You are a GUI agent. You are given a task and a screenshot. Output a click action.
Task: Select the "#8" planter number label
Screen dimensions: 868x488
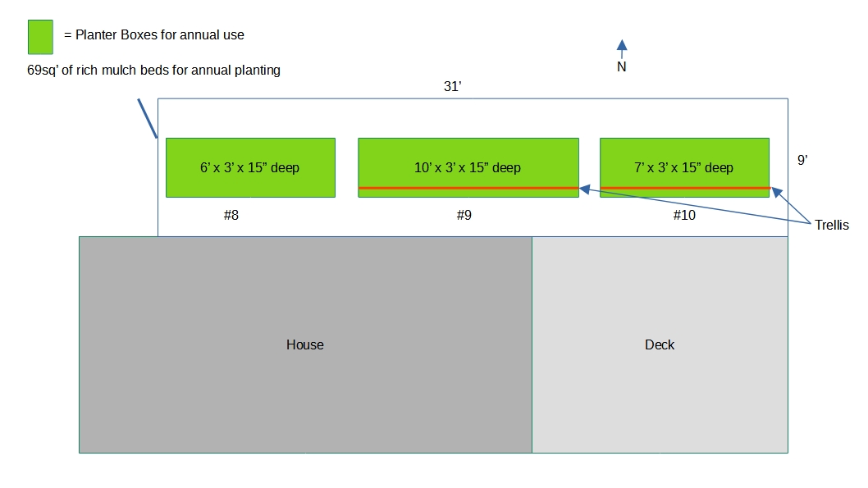tap(231, 216)
